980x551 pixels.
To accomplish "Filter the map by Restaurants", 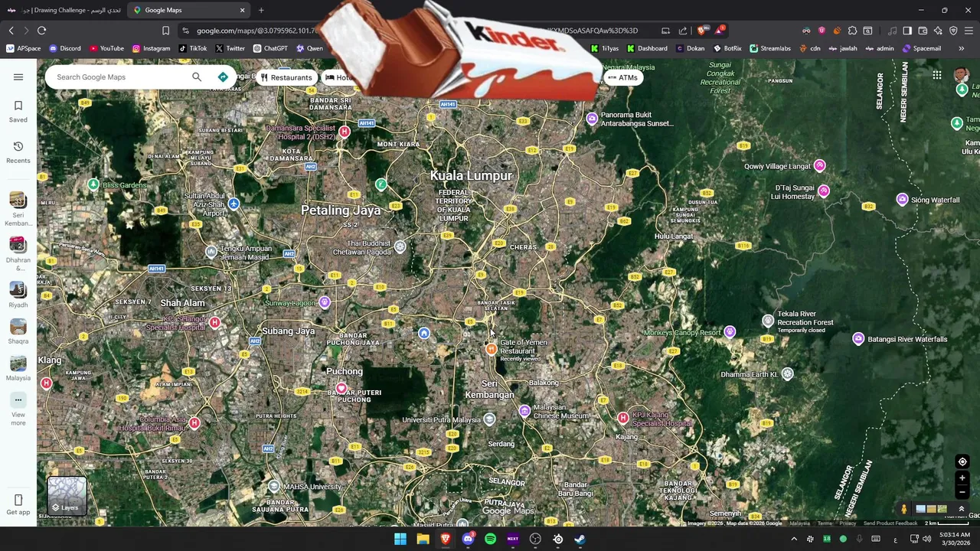I will (x=286, y=77).
